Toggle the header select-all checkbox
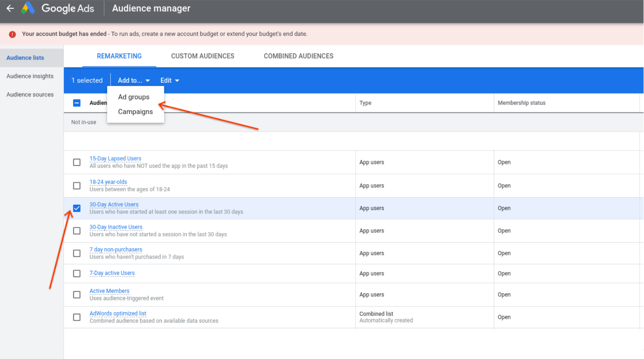 (x=77, y=103)
